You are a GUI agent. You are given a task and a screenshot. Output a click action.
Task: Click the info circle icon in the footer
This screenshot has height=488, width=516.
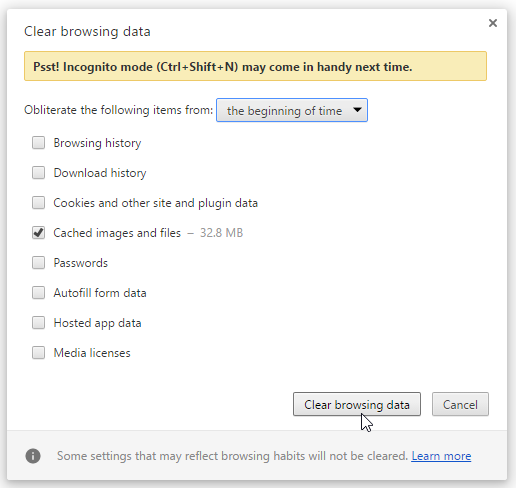(x=33, y=456)
